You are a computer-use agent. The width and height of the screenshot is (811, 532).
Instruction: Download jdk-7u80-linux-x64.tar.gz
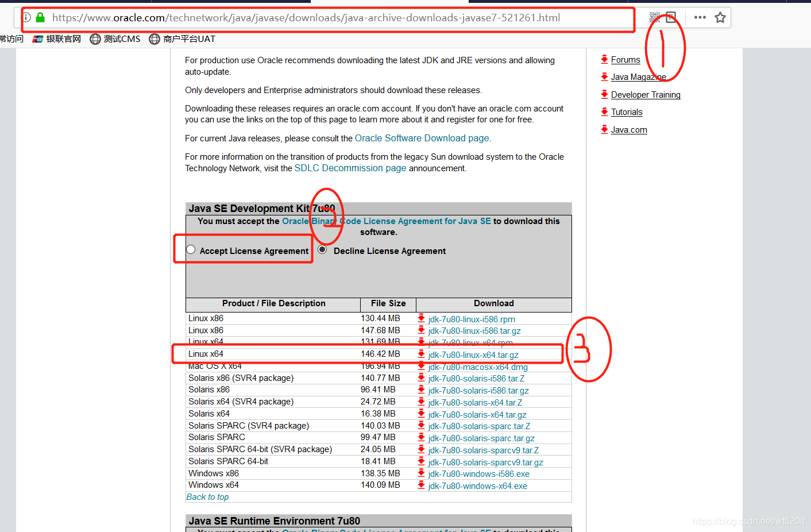click(x=473, y=355)
